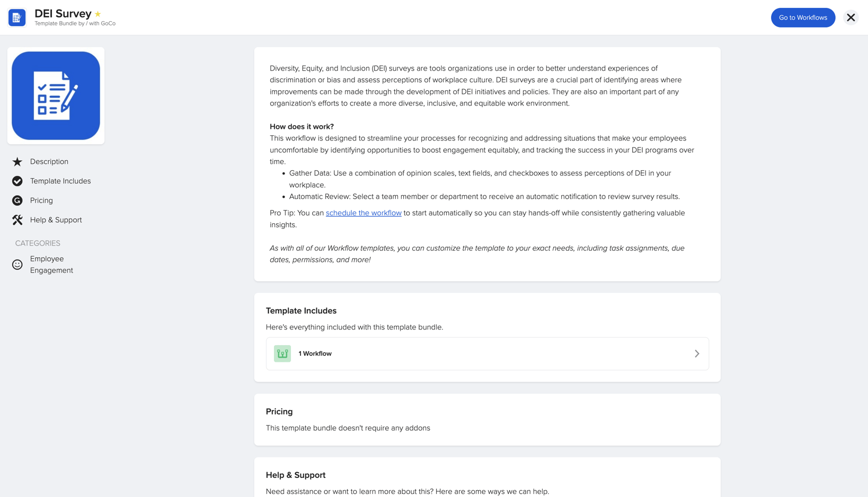Close the template bundle view

[851, 17]
